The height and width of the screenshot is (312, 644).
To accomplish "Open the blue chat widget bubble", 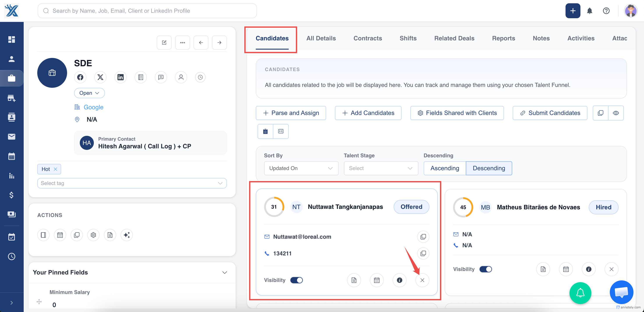I will coord(621,292).
